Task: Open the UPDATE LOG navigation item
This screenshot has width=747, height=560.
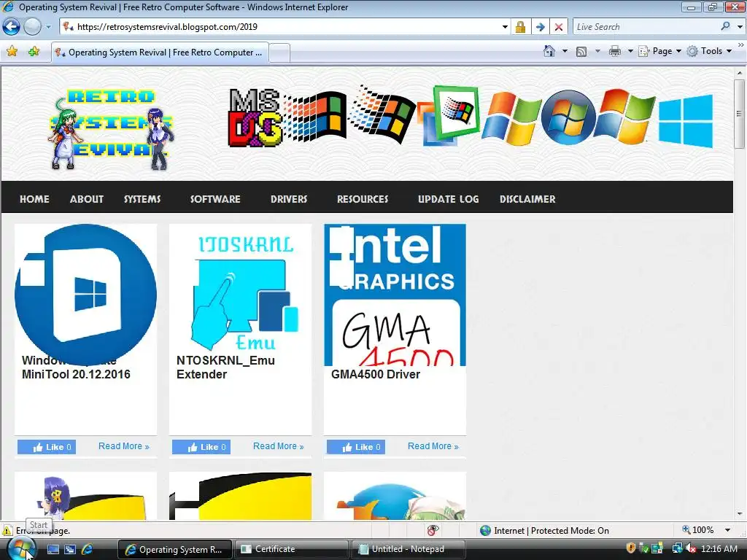Action: [449, 199]
